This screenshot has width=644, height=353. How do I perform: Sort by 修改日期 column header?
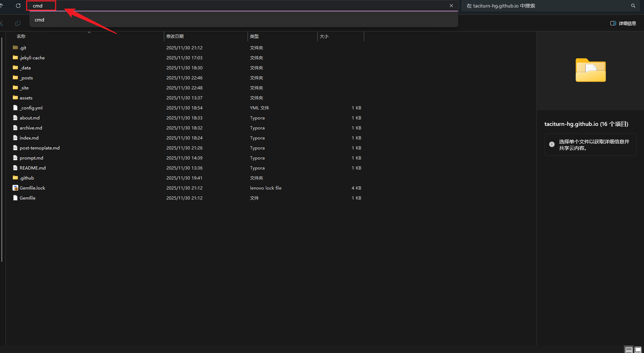tap(175, 36)
